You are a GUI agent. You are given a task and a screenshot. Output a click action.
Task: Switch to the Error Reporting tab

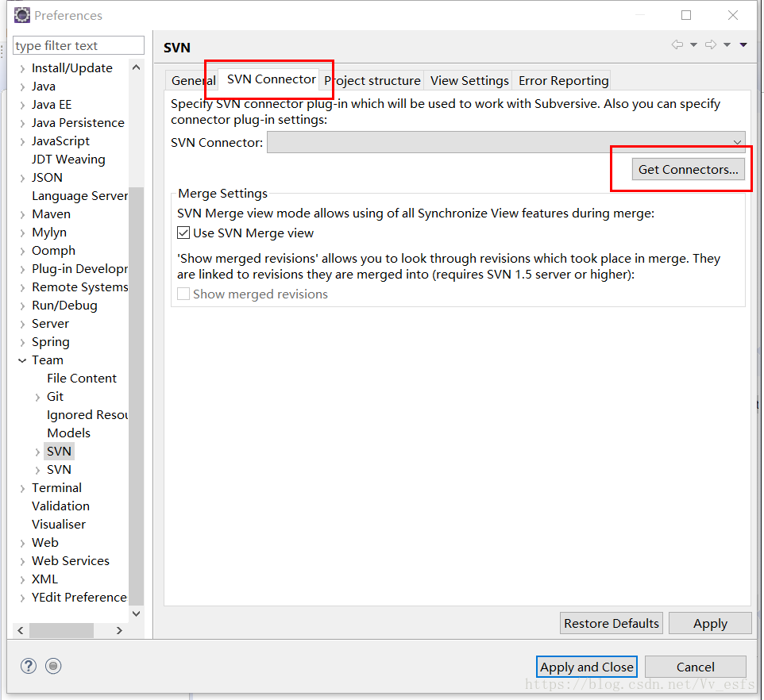[563, 80]
